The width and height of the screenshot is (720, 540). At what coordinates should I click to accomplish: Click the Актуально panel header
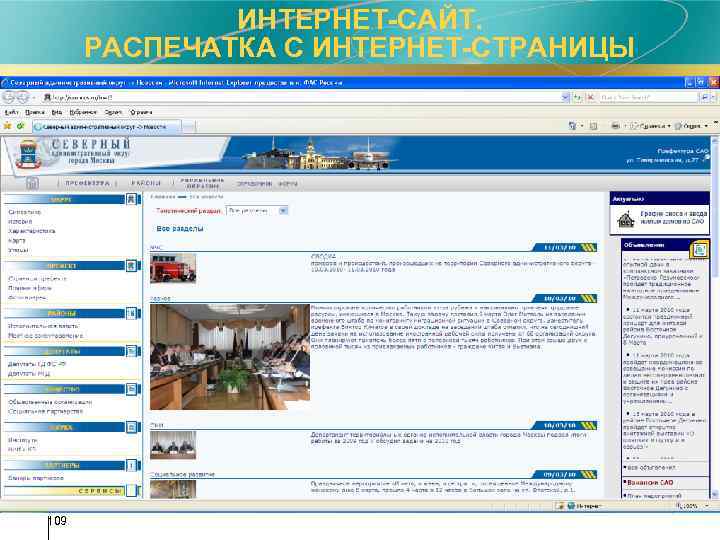pyautogui.click(x=659, y=198)
